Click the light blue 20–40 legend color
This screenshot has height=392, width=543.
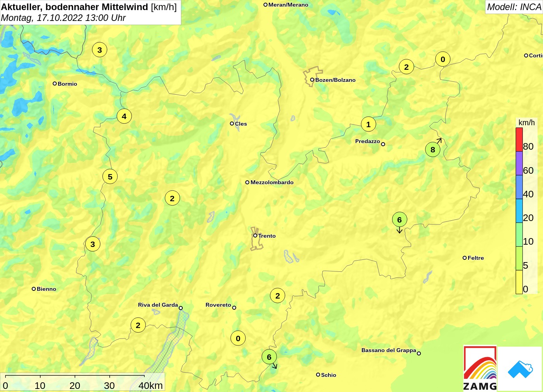pos(519,211)
